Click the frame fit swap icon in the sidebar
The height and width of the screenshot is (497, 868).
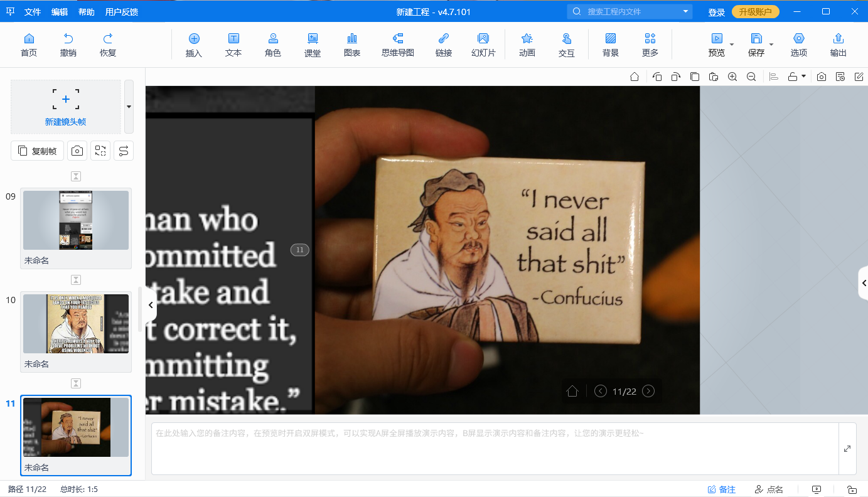click(100, 151)
